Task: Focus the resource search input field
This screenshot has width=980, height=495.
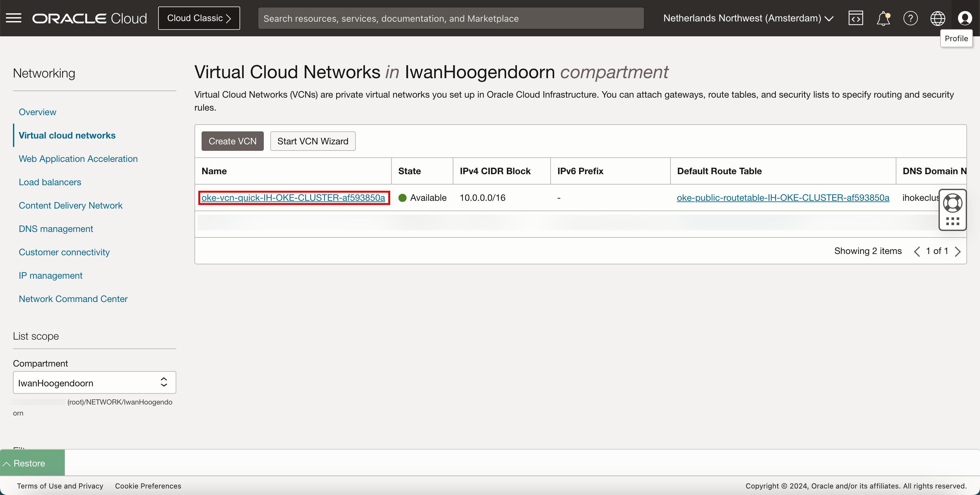Action: click(x=450, y=18)
